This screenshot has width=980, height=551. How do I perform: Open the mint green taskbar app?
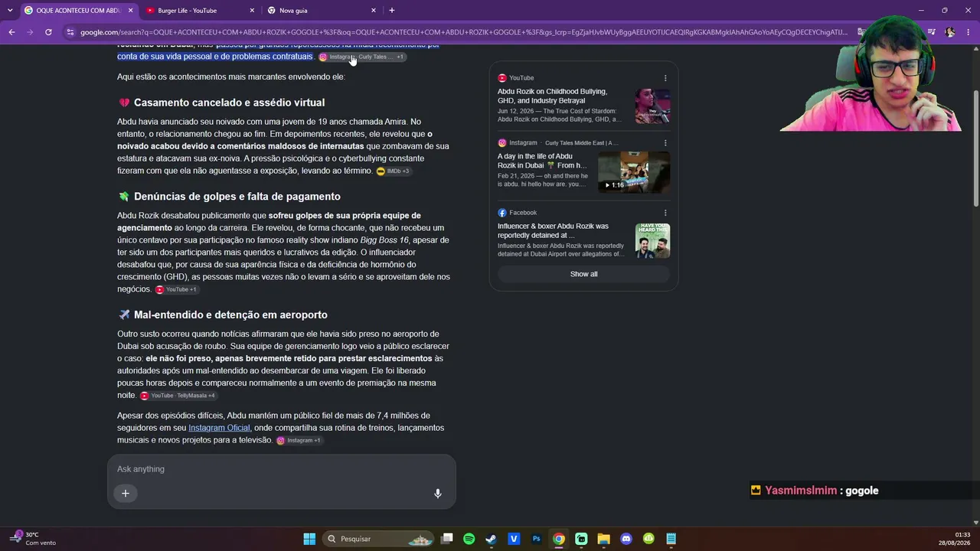click(x=581, y=539)
